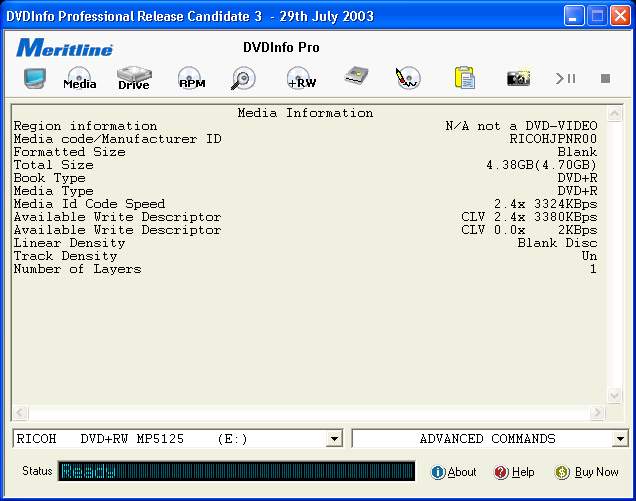Click the Linear Density row label

[x=69, y=243]
